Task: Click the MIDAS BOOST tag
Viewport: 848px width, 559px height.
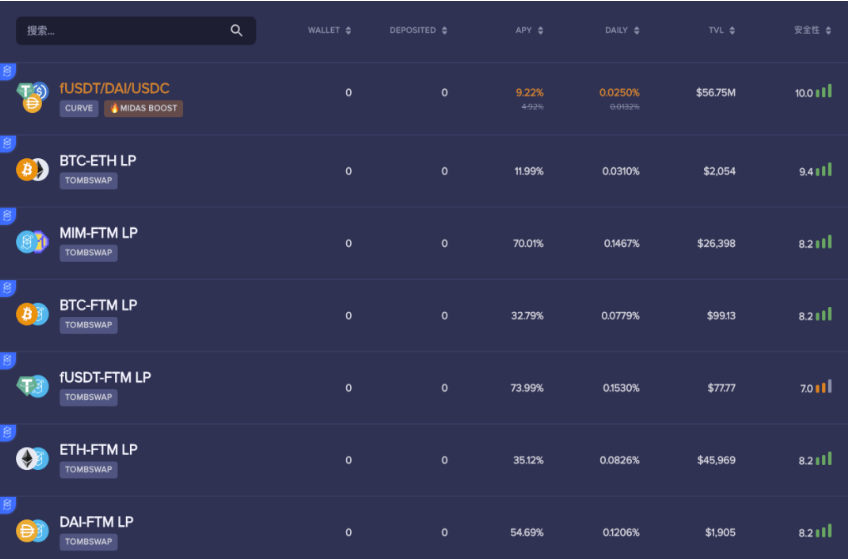Action: click(143, 108)
